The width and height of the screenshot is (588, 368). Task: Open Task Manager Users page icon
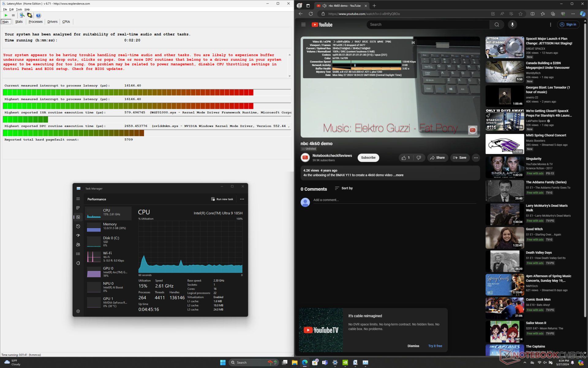pyautogui.click(x=78, y=245)
